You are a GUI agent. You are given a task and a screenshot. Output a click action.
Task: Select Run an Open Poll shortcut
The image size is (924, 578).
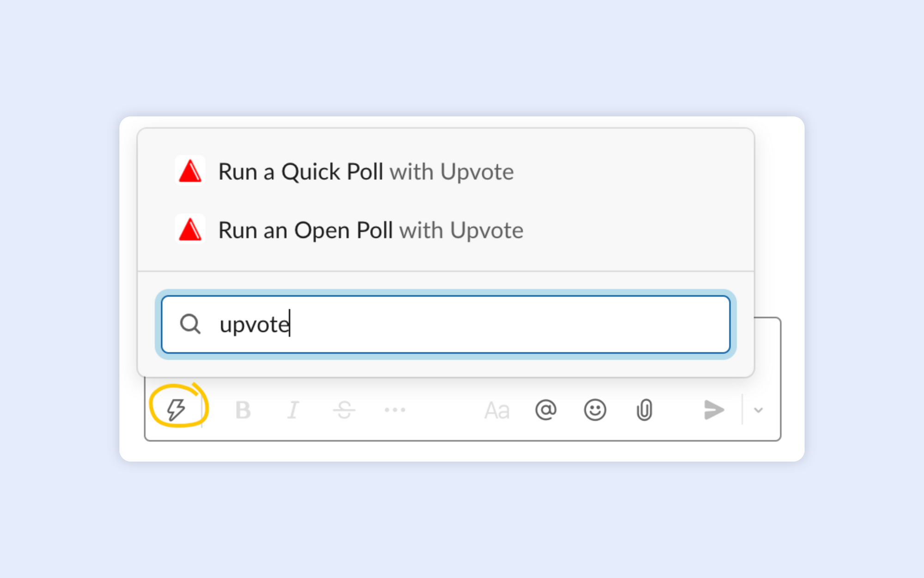[446, 230]
